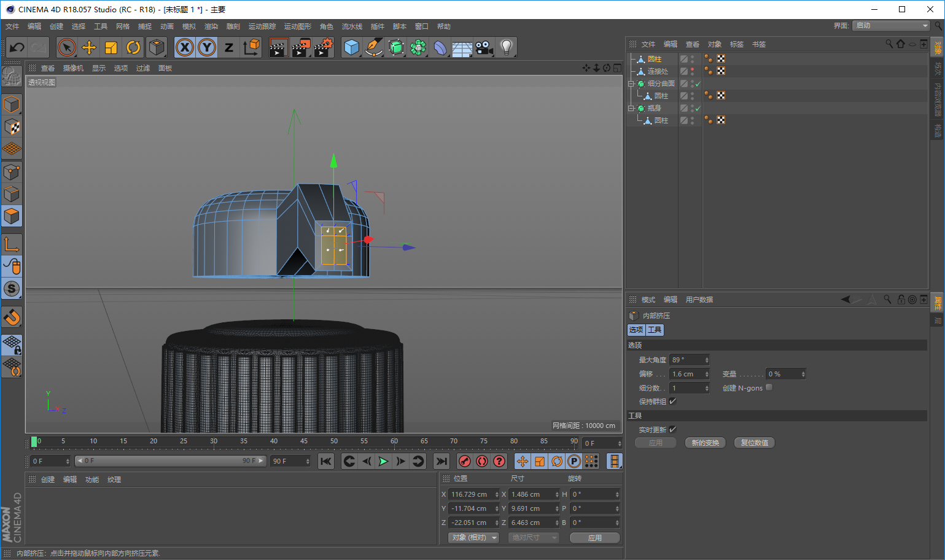Select the 圆柱 object at the top of the tree
This screenshot has width=945, height=560.
[655, 59]
